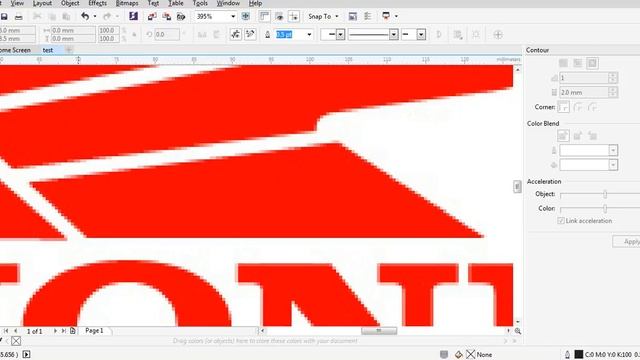Screen dimensions: 640x360
Task: Click the no-color swatch in the document palette
Action: click(x=16, y=340)
